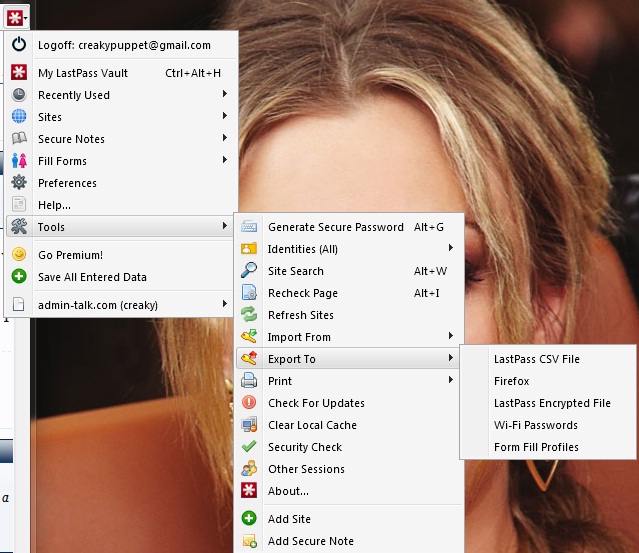The width and height of the screenshot is (639, 553).
Task: Choose Logoff: creakypuppet@gmail.com
Action: coord(121,45)
